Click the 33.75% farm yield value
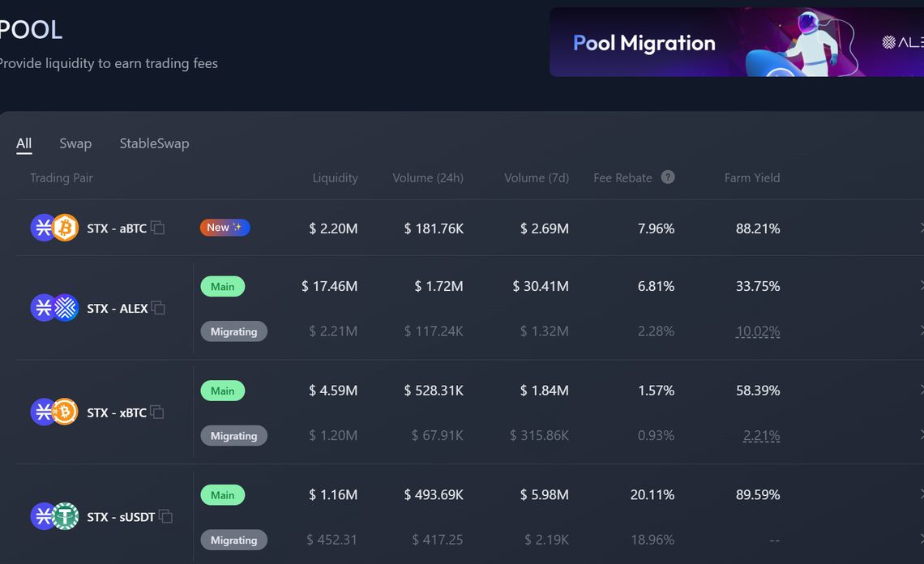This screenshot has width=924, height=564. 758,286
